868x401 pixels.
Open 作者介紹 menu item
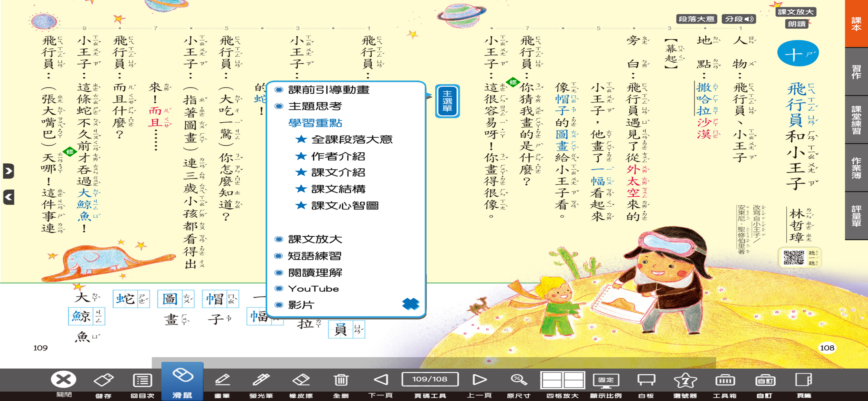tap(338, 156)
